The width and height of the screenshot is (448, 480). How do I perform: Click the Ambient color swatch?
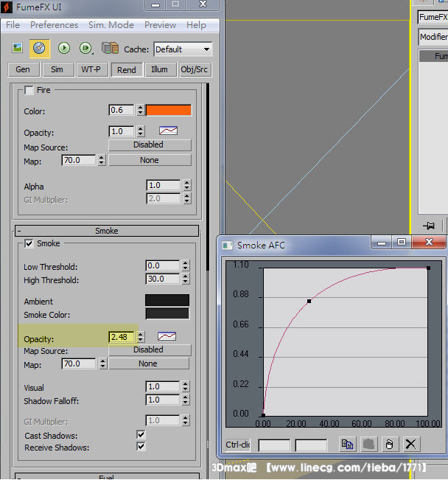tap(167, 300)
